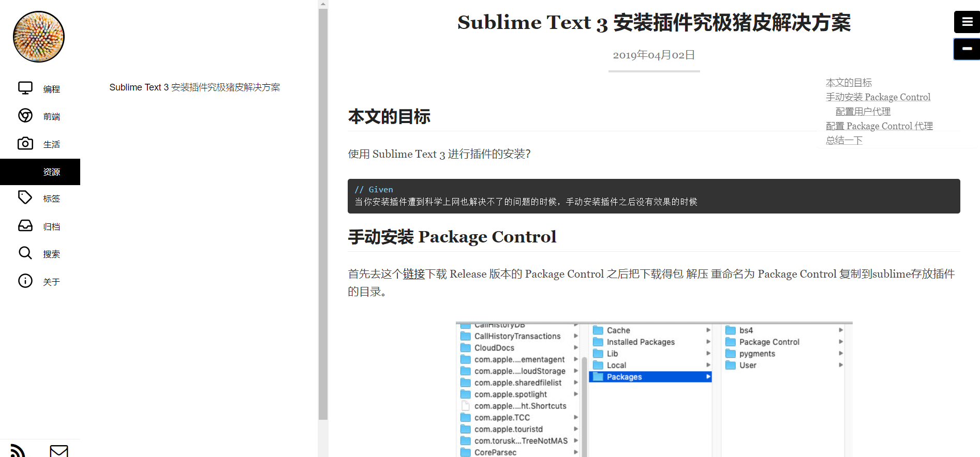Toggle the hamburger menu button

967,22
